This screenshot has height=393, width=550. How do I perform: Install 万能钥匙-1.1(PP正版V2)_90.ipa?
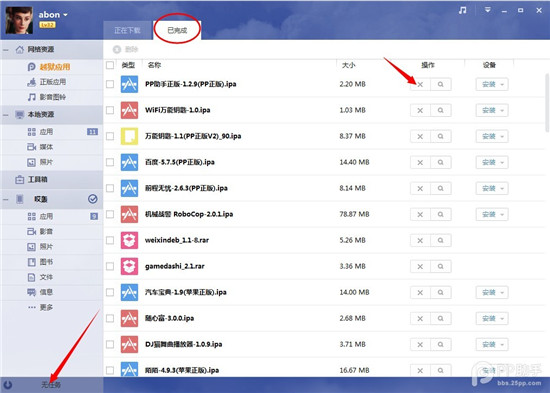click(488, 136)
